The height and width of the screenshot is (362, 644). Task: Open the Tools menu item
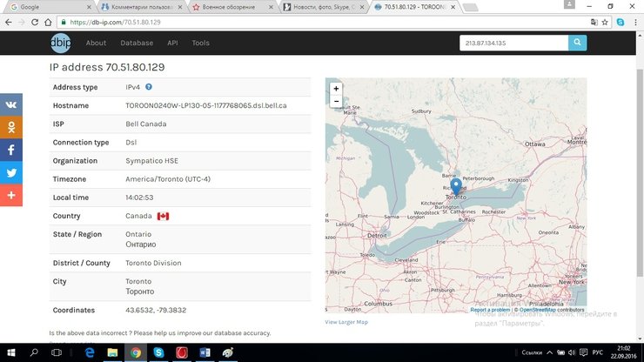200,43
